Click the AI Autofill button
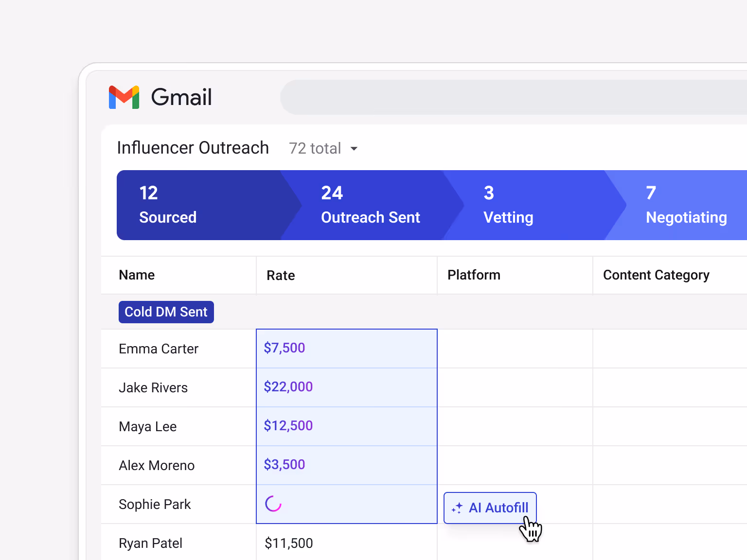The height and width of the screenshot is (560, 747). click(x=490, y=508)
